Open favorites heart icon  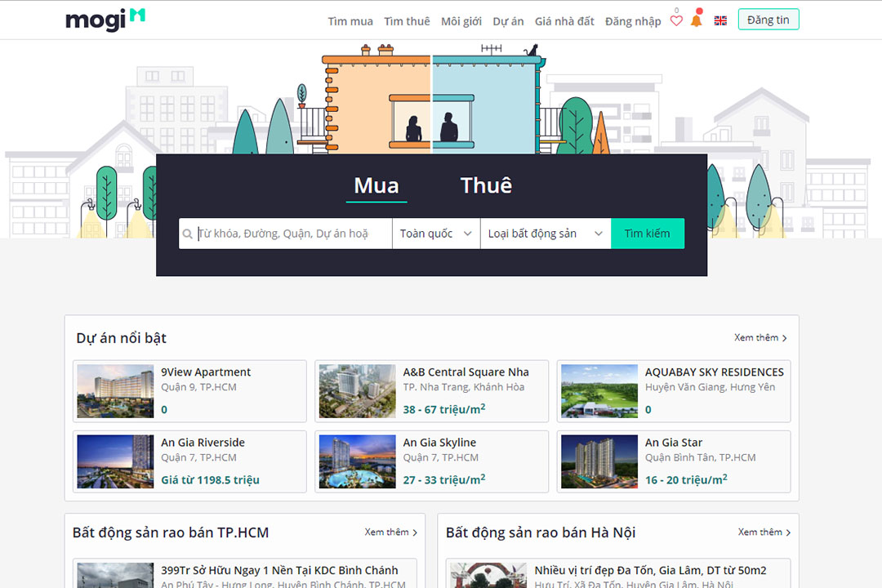click(676, 21)
